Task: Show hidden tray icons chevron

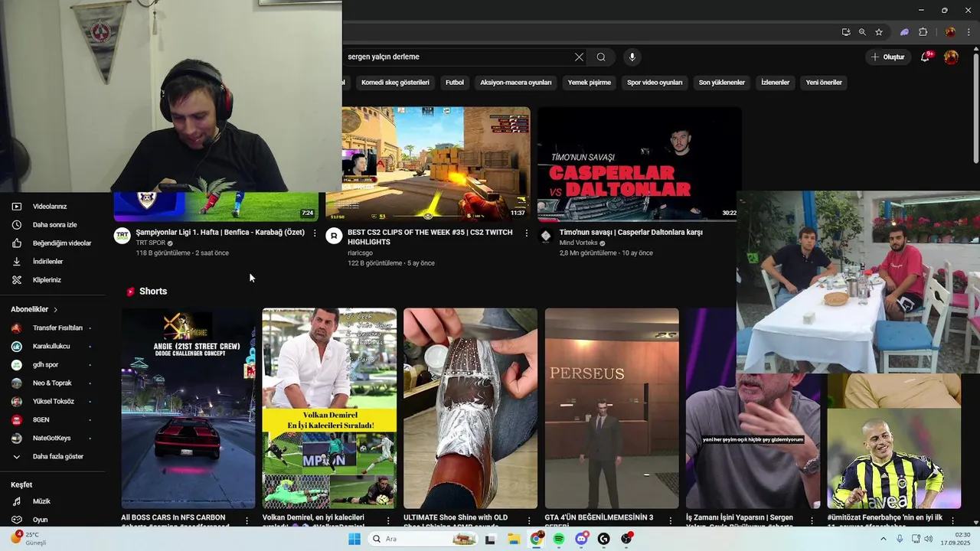Action: [883, 539]
